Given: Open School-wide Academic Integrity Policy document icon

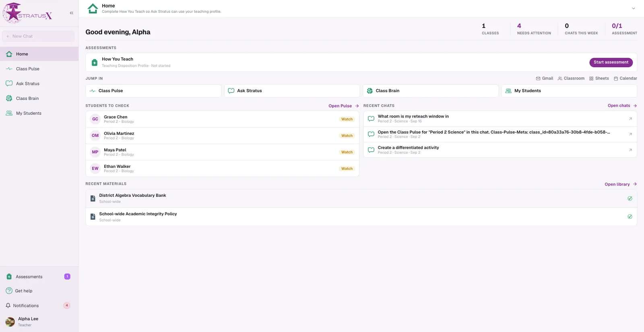Looking at the screenshot, I should (x=93, y=217).
